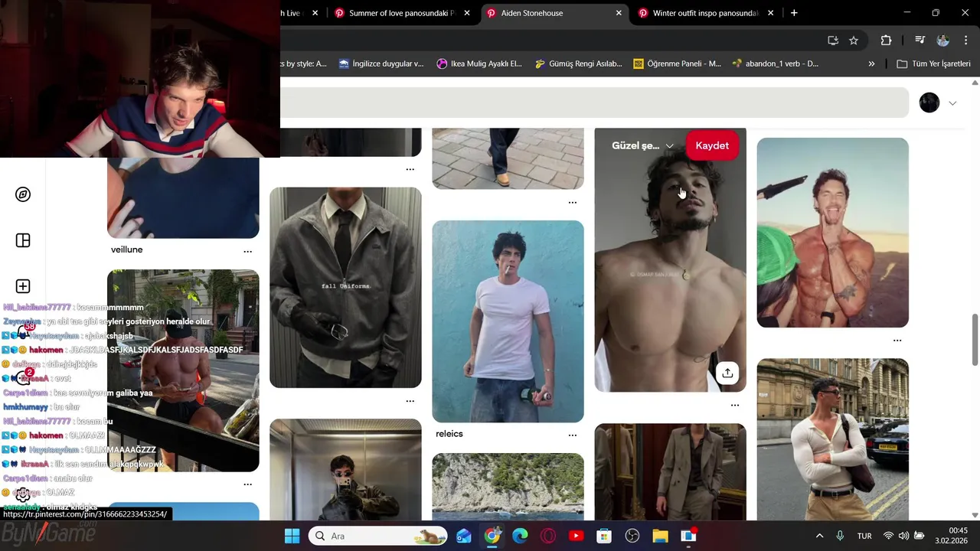980x551 pixels.
Task: Close the Winter outfit inspo tab
Action: pyautogui.click(x=770, y=13)
